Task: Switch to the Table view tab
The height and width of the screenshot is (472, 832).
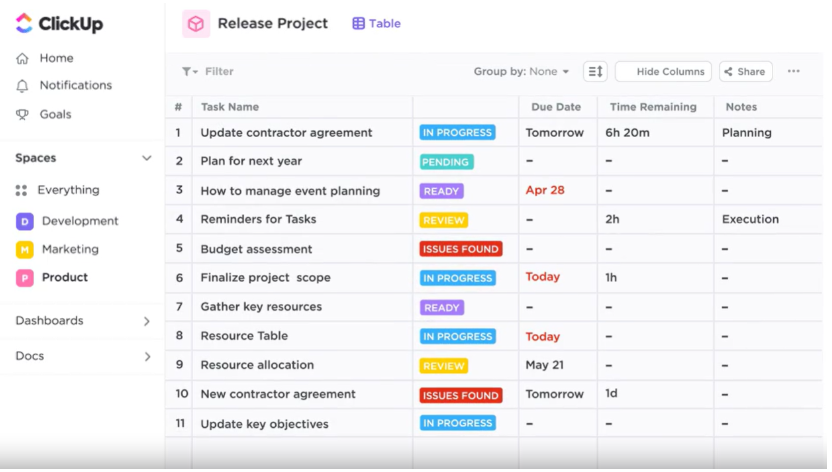Action: pyautogui.click(x=377, y=23)
